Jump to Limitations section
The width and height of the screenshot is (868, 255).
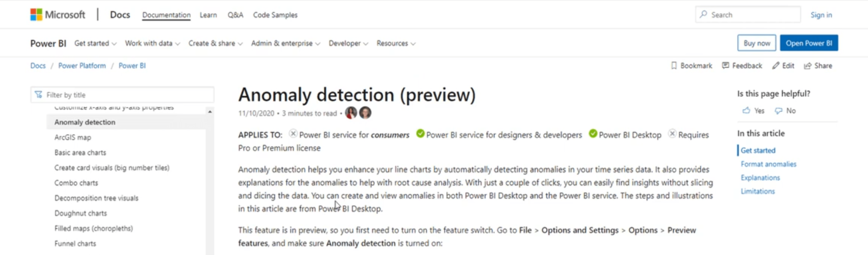pyautogui.click(x=757, y=191)
